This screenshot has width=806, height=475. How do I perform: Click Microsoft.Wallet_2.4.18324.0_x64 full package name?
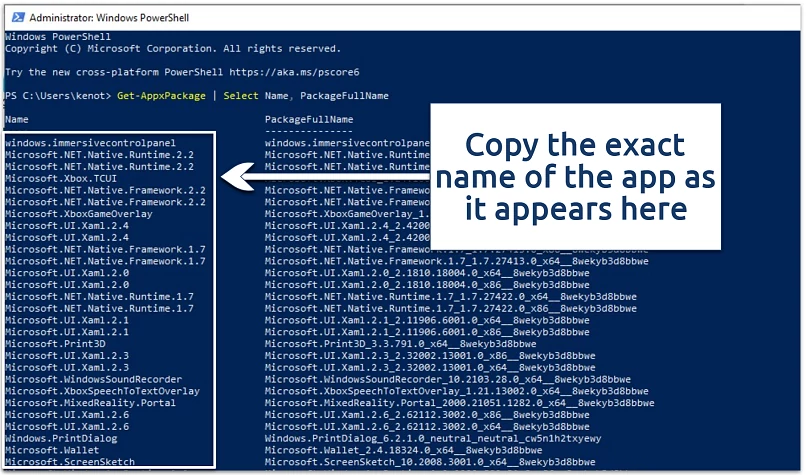pyautogui.click(x=404, y=451)
